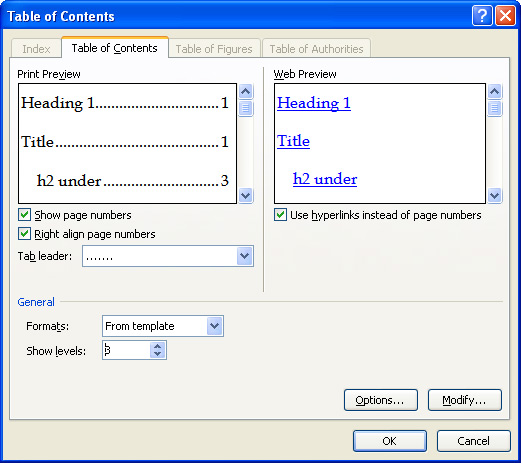Viewport: 521px width, 463px height.
Task: Increase Show levels with up spinner
Action: click(157, 346)
